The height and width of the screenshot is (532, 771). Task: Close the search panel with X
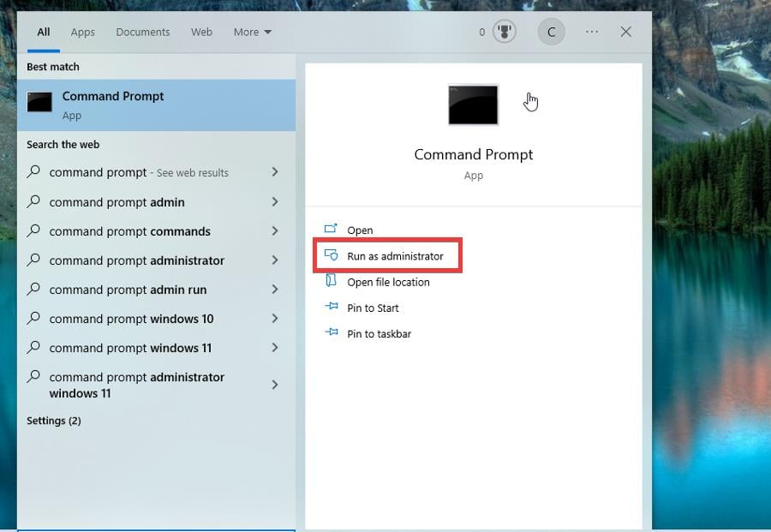click(x=625, y=32)
